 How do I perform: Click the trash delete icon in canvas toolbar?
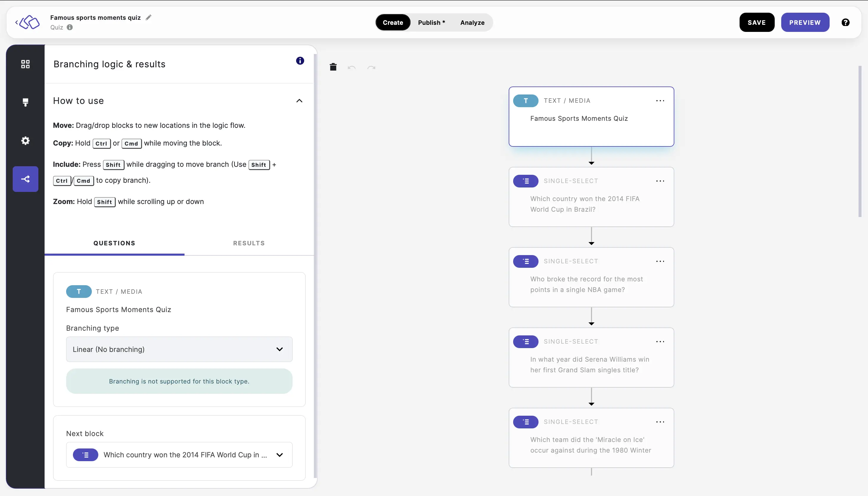click(x=333, y=67)
